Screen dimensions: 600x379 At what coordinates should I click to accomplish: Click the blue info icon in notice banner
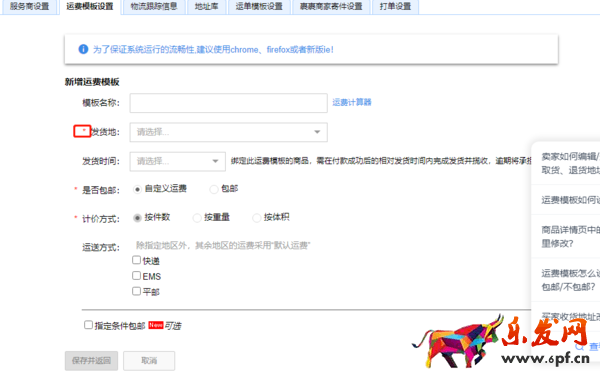83,49
